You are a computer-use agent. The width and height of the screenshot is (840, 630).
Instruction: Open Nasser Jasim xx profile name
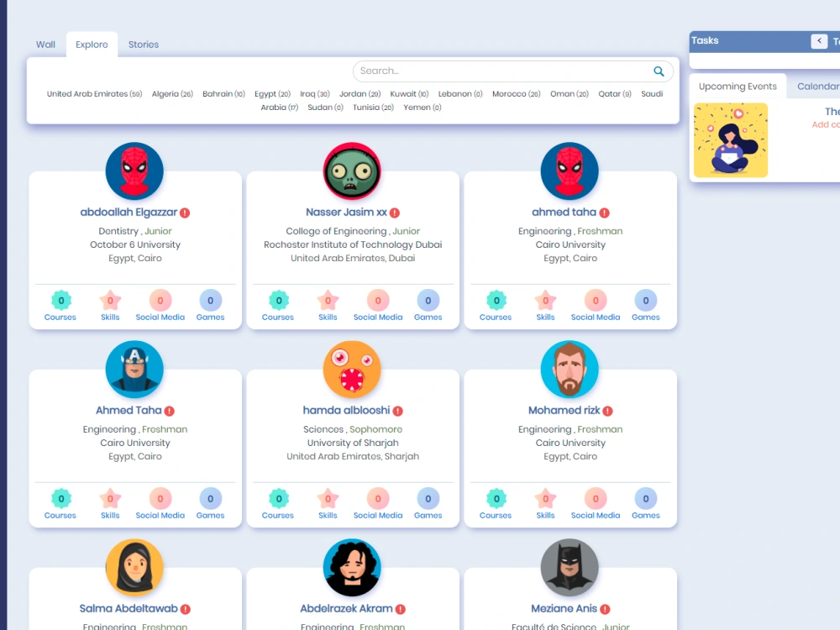coord(346,213)
